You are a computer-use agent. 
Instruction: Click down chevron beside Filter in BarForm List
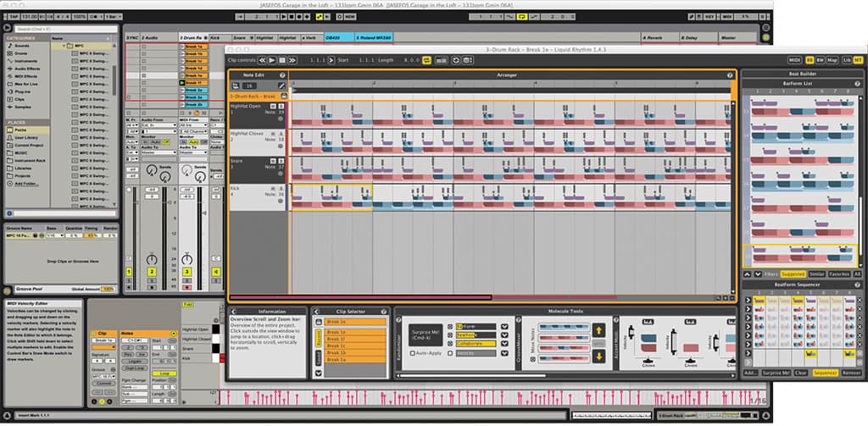[759, 274]
